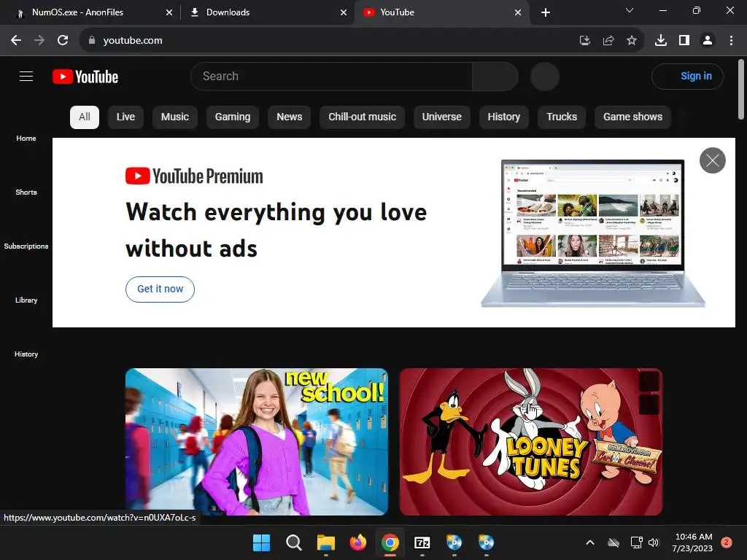Bookmark this page with the star icon
Screen dimensions: 747x560
(632, 41)
